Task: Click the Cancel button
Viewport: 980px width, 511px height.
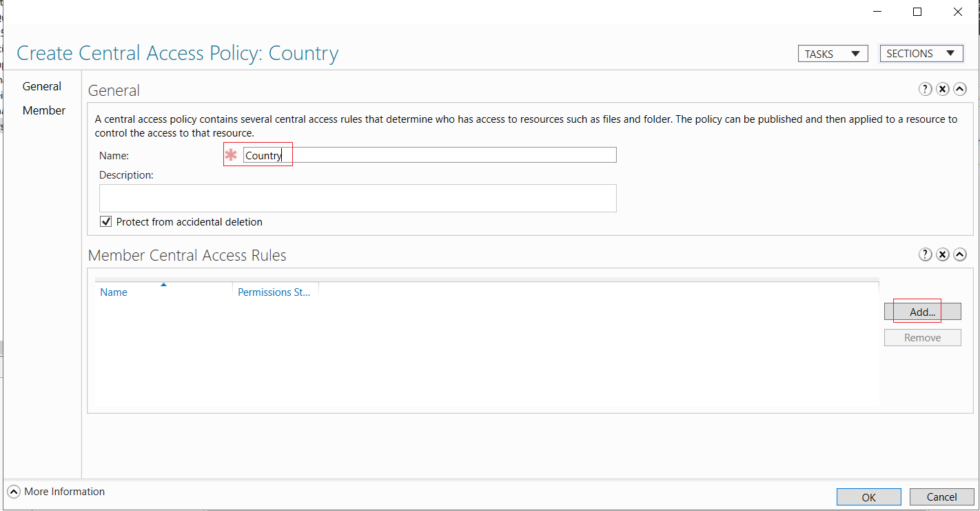Action: click(941, 497)
